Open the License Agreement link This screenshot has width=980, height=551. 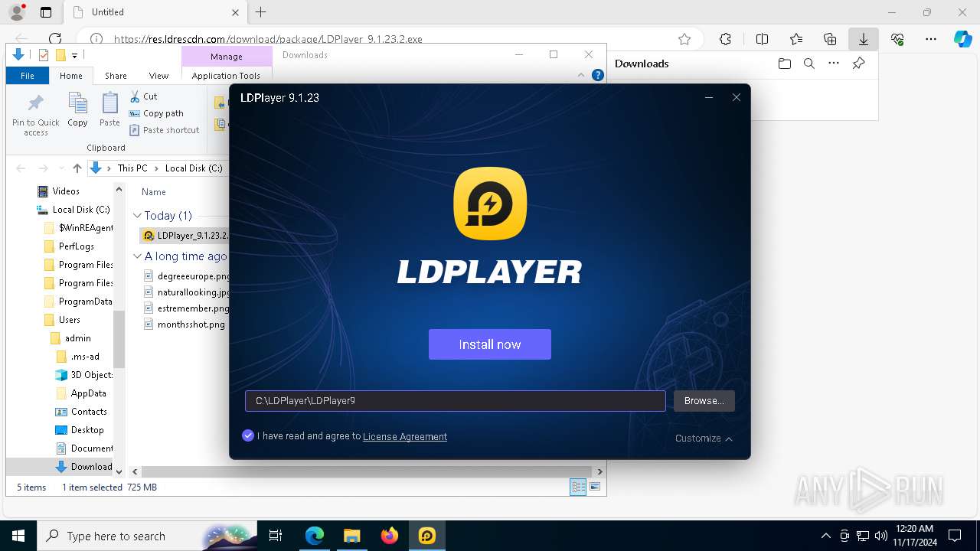coord(405,436)
